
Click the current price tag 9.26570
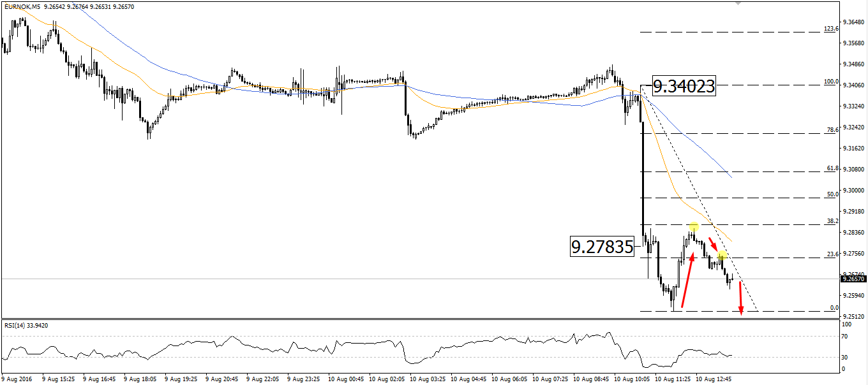point(853,279)
